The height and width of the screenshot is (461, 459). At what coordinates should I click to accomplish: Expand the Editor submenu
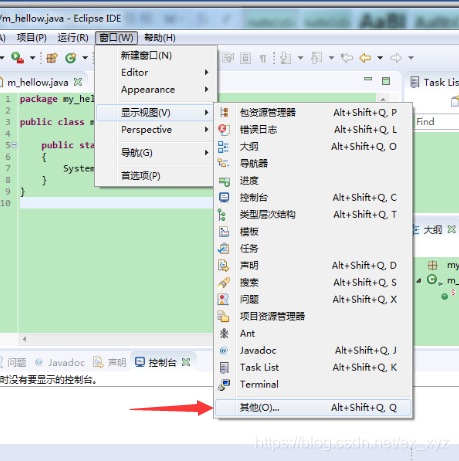(x=156, y=72)
